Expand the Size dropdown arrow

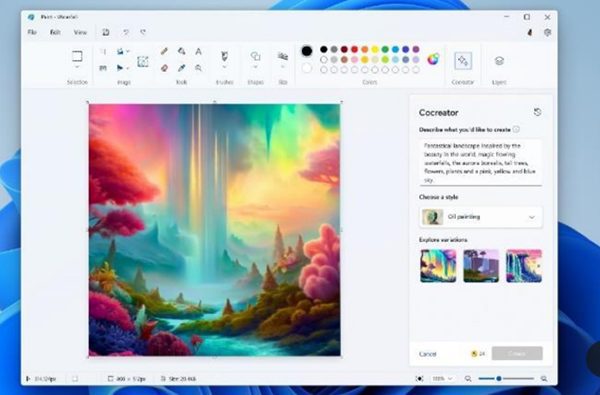coord(283,67)
